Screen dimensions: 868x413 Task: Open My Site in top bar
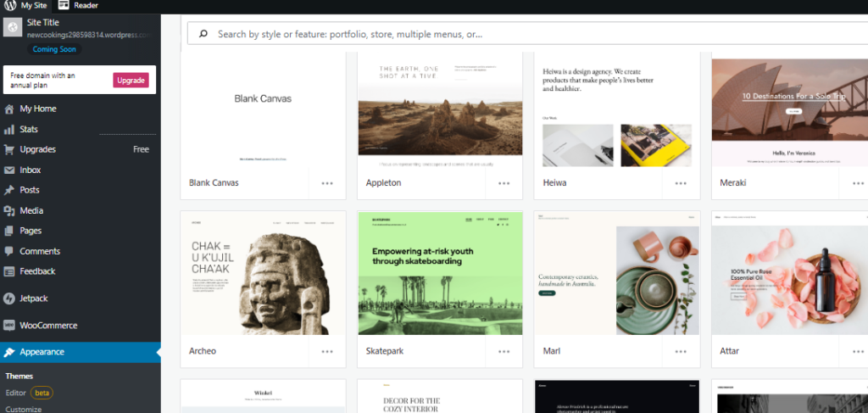coord(26,6)
